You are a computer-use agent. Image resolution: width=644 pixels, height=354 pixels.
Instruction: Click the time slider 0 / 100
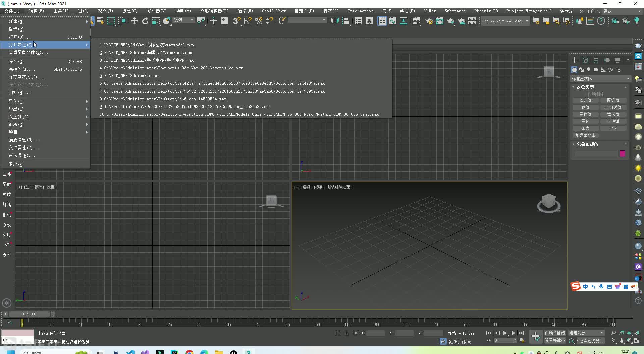pos(29,314)
